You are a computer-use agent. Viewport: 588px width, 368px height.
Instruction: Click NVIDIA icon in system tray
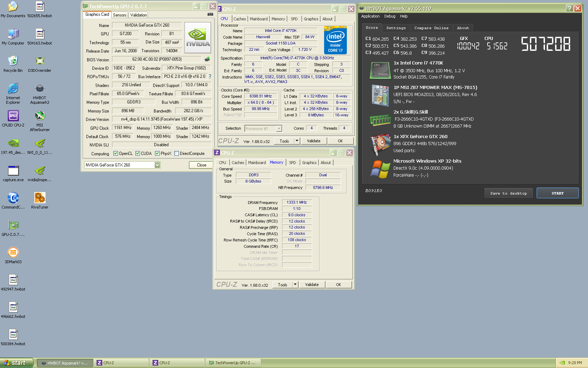562,363
